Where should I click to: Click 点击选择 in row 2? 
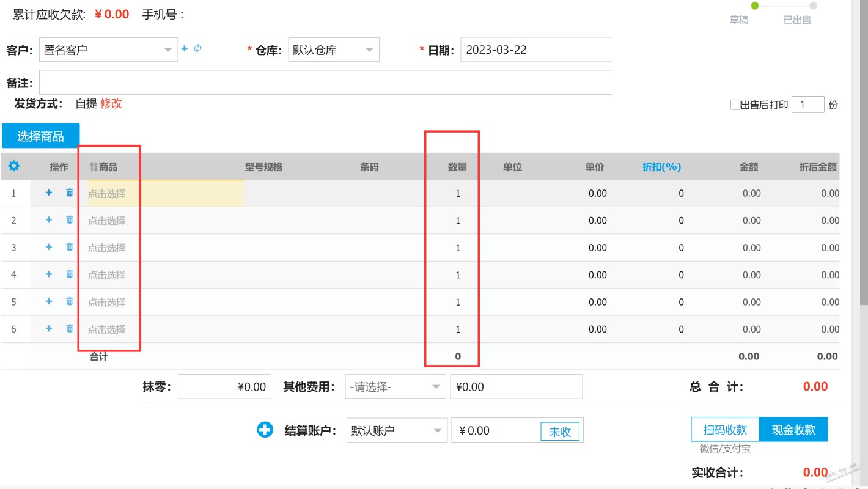click(x=106, y=221)
